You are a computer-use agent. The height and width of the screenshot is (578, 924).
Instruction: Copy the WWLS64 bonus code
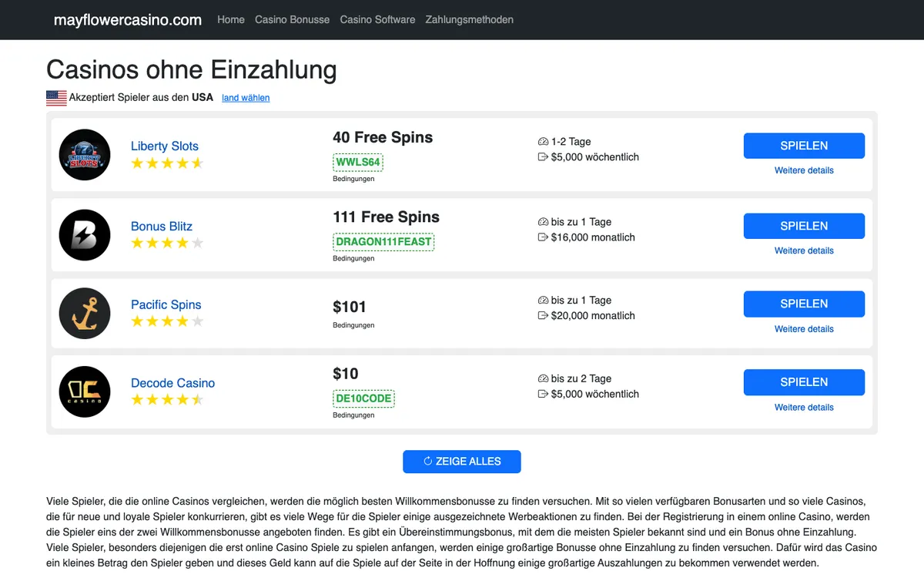point(358,163)
